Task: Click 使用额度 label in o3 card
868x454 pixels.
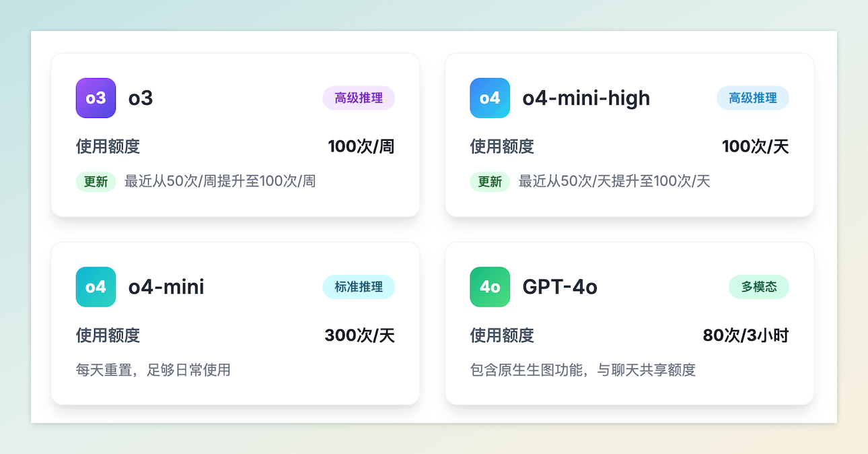Action: (108, 146)
